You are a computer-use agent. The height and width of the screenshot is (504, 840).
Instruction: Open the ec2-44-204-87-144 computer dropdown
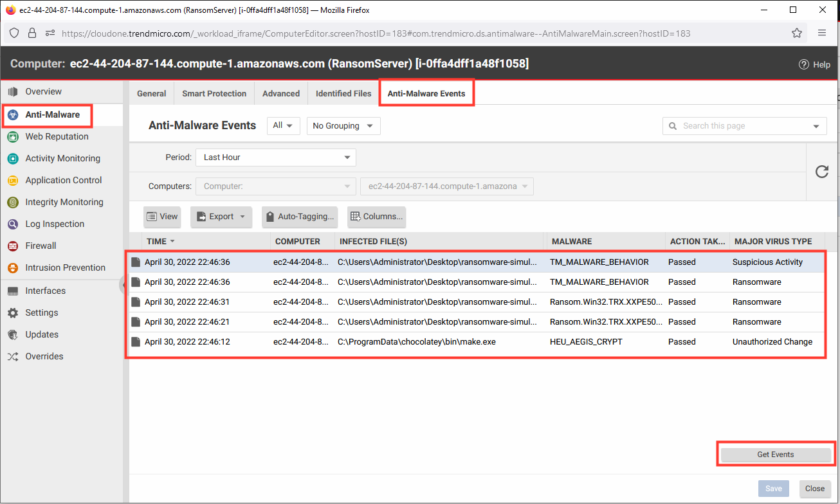(447, 186)
